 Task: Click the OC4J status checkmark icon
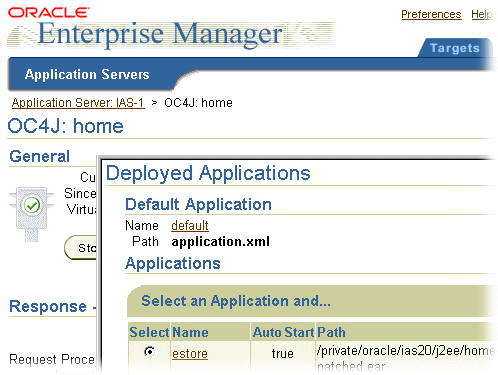(32, 205)
